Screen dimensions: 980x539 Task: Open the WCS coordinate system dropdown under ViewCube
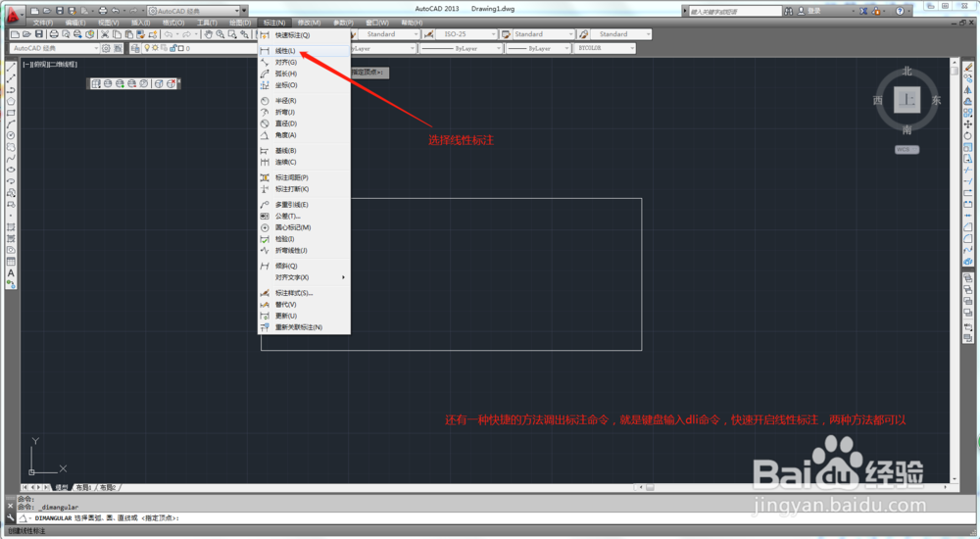pos(906,149)
